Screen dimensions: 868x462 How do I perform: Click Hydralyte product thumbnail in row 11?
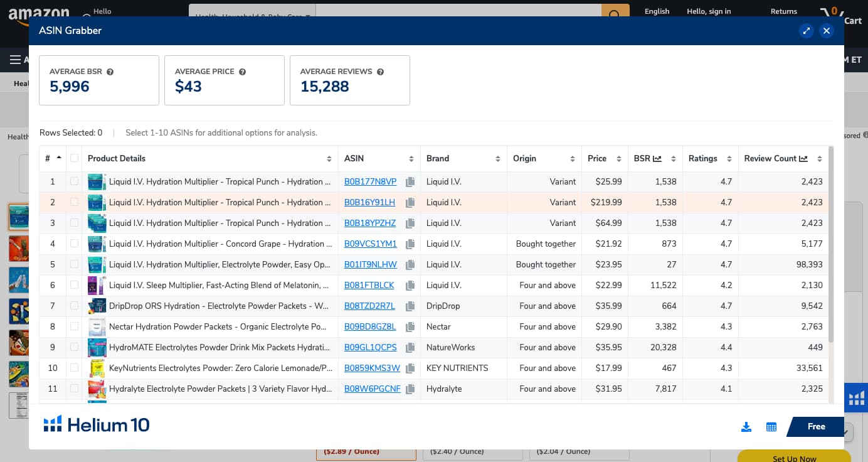click(x=97, y=389)
